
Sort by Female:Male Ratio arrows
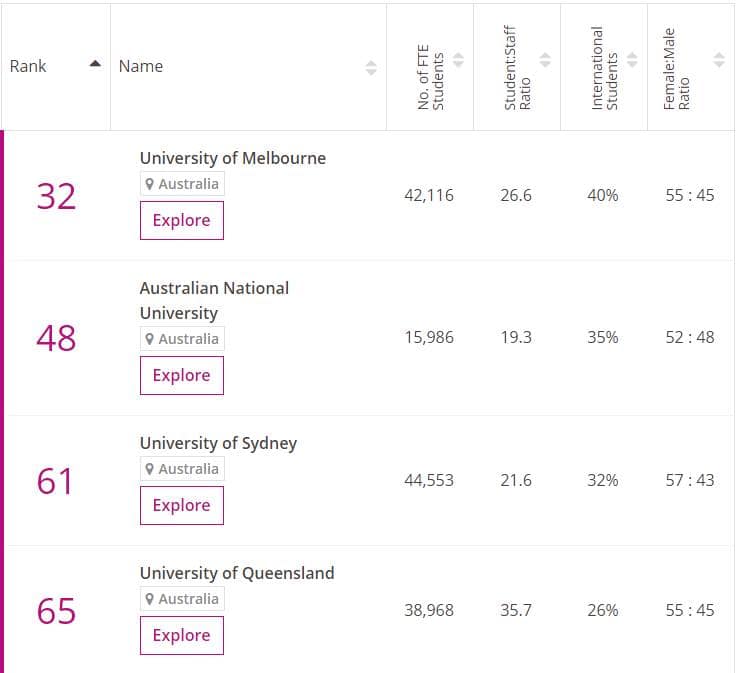(x=719, y=60)
